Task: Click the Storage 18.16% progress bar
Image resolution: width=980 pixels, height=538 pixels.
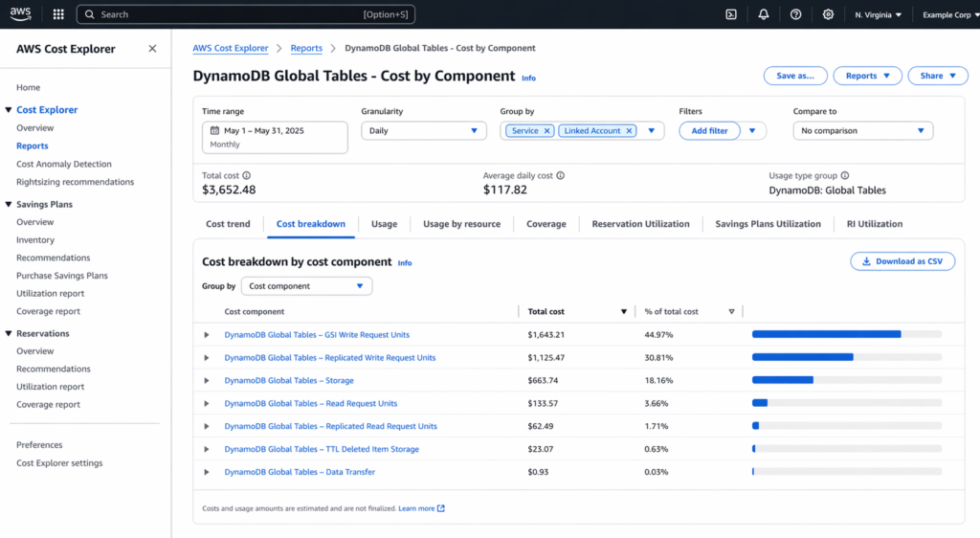Action: pyautogui.click(x=847, y=380)
